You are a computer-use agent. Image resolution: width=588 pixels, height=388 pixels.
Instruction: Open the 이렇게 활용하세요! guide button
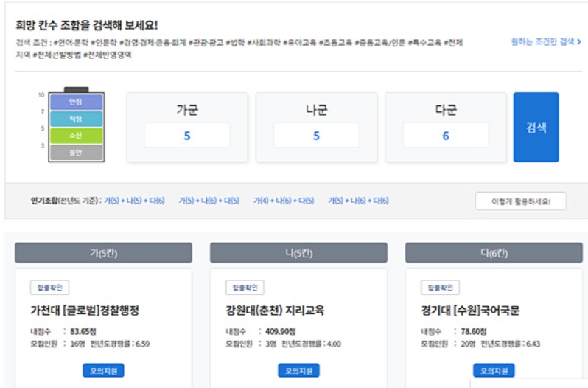point(521,201)
